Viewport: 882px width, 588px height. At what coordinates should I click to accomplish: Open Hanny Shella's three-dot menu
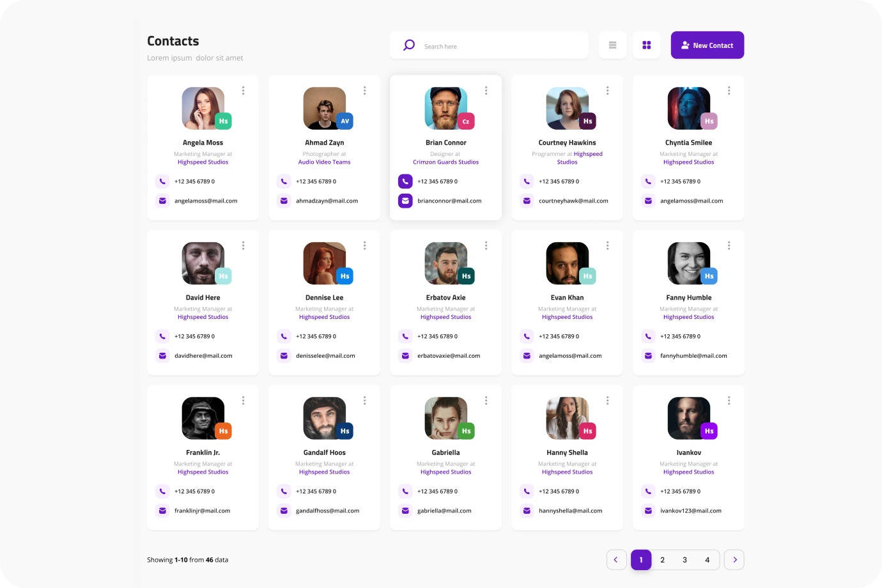607,401
